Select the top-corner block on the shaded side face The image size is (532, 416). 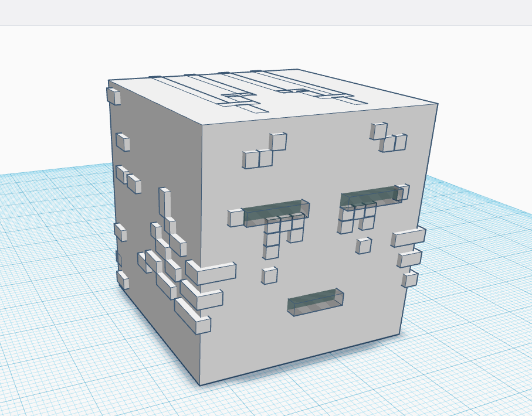114,96
